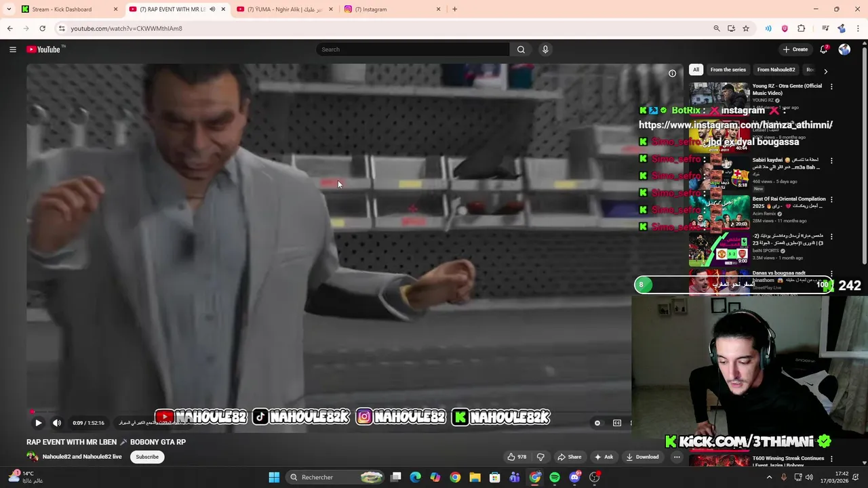This screenshot has width=868, height=488.
Task: Open the Extensions puzzle menu
Action: 801,28
